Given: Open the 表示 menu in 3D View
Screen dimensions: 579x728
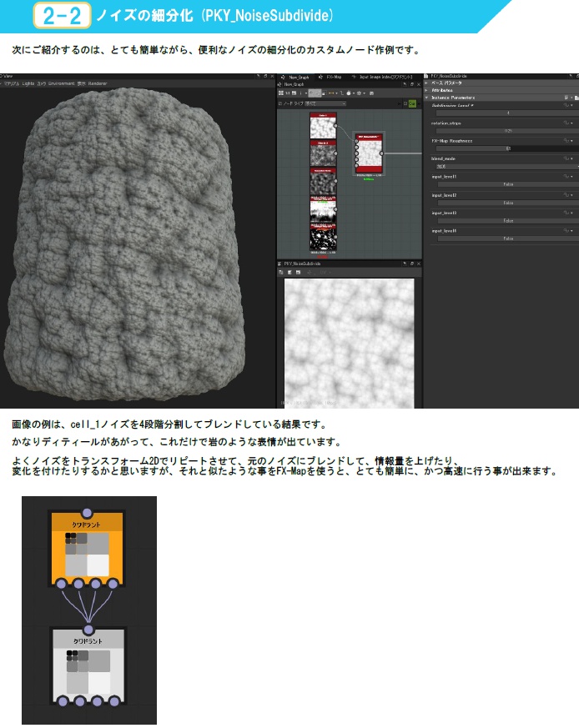Looking at the screenshot, I should (x=81, y=83).
